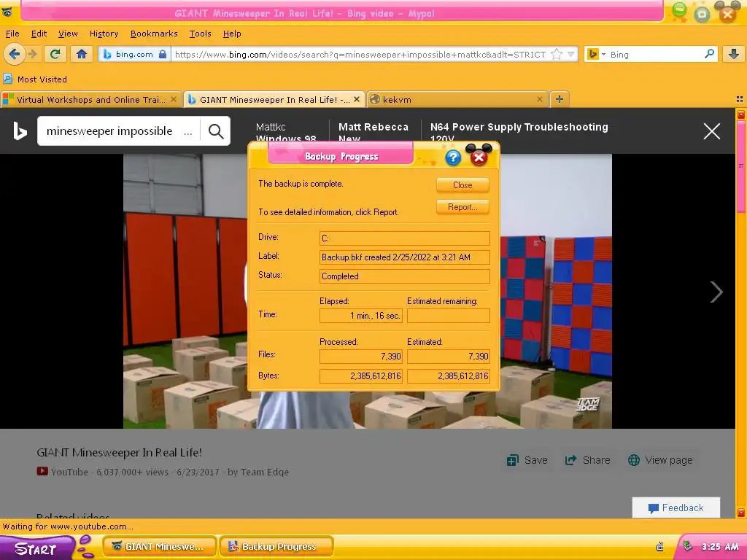This screenshot has height=560, width=747.
Task: Click the scrollbar up arrow
Action: 741,114
